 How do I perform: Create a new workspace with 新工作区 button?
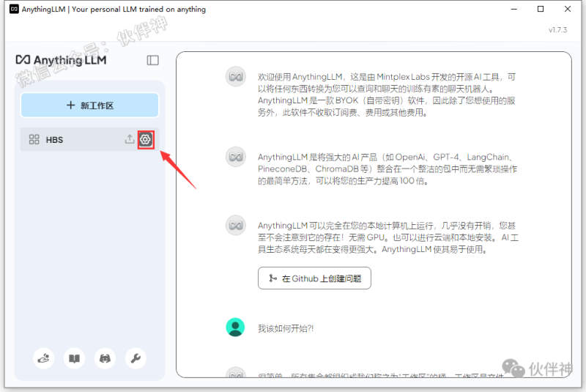(89, 106)
